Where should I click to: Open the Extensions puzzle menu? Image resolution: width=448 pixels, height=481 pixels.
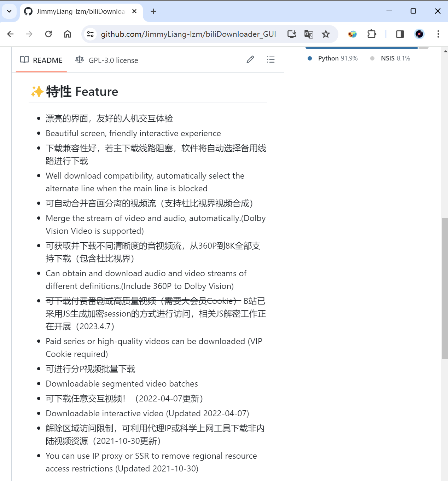(x=372, y=34)
